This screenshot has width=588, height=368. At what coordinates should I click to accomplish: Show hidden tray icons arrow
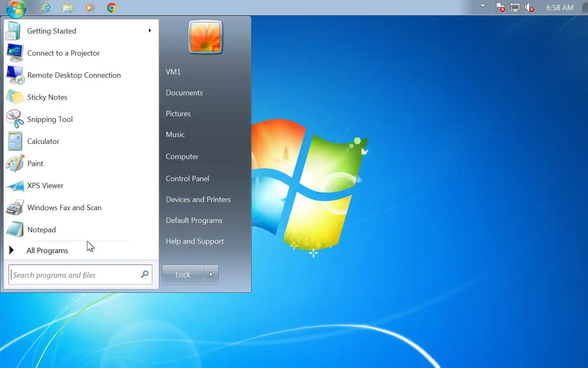pos(483,6)
